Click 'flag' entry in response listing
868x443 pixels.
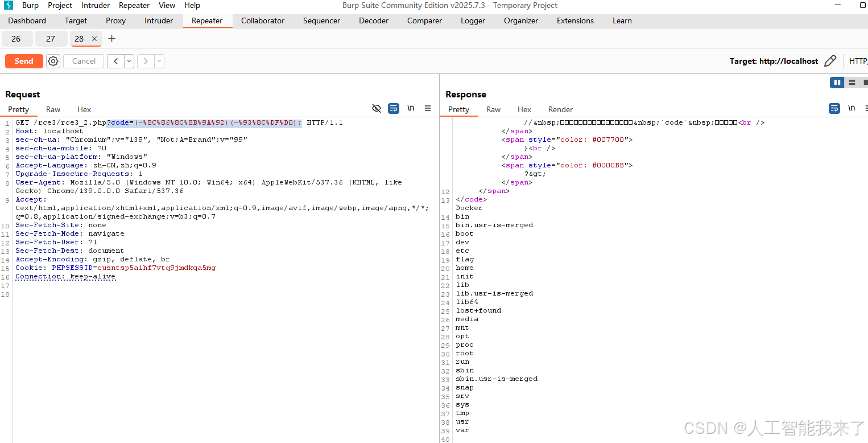(x=465, y=259)
